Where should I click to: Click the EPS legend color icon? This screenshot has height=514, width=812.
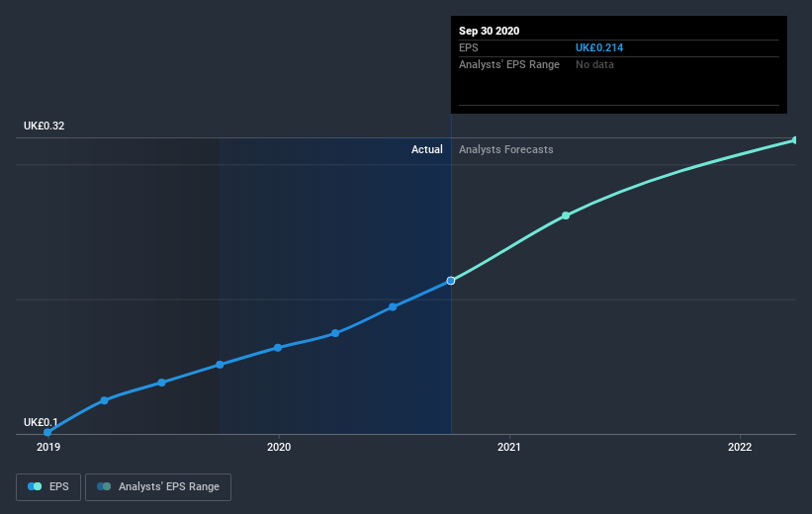35,486
